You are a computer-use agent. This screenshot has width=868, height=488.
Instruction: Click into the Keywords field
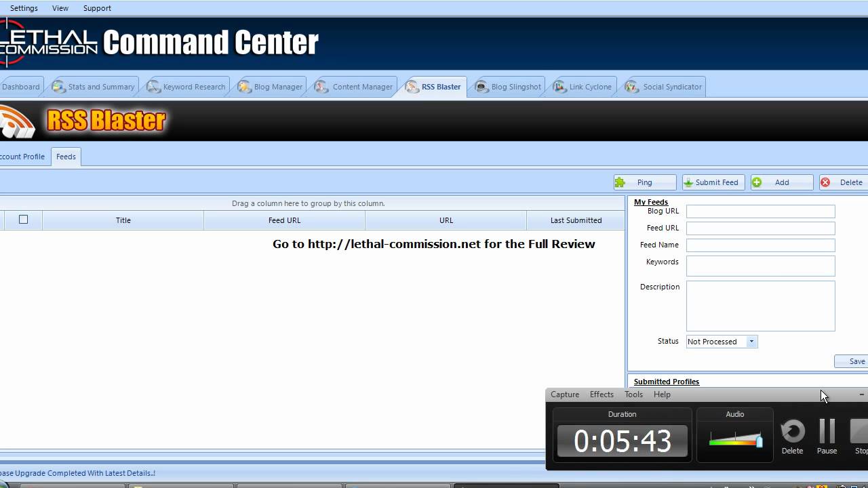(x=760, y=266)
